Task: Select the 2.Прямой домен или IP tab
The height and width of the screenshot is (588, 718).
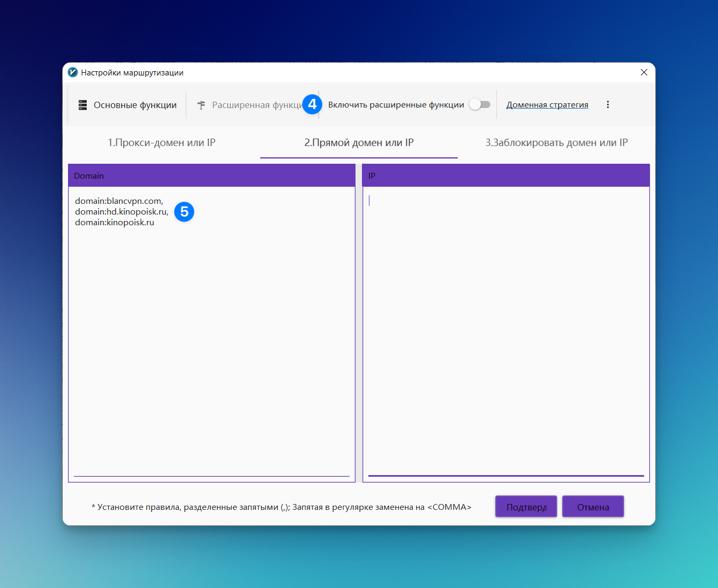Action: [x=359, y=143]
